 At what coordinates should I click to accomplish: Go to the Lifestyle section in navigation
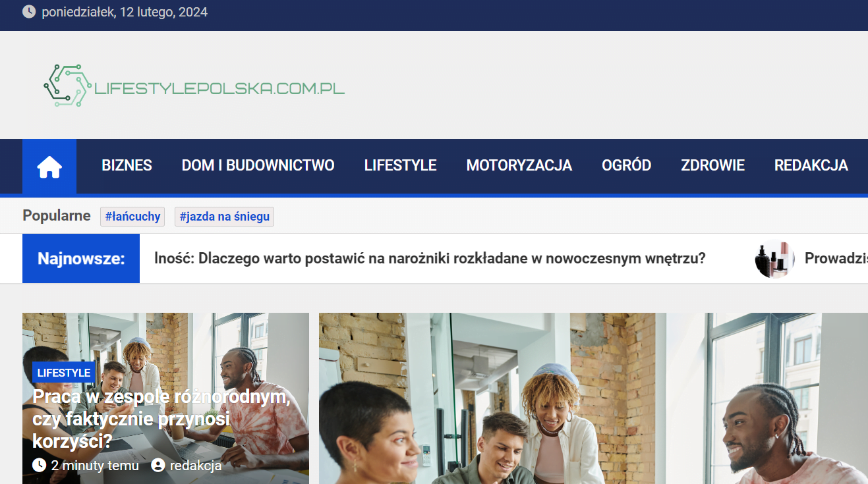[401, 165]
